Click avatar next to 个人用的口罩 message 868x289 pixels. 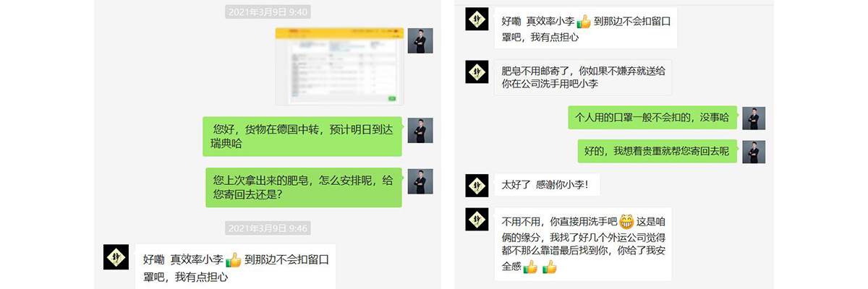click(754, 118)
